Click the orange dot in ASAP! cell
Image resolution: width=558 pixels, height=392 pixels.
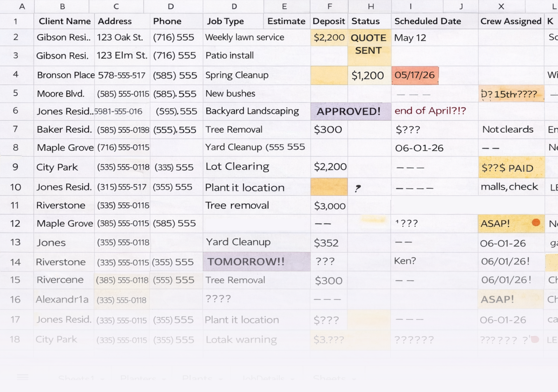click(x=536, y=222)
